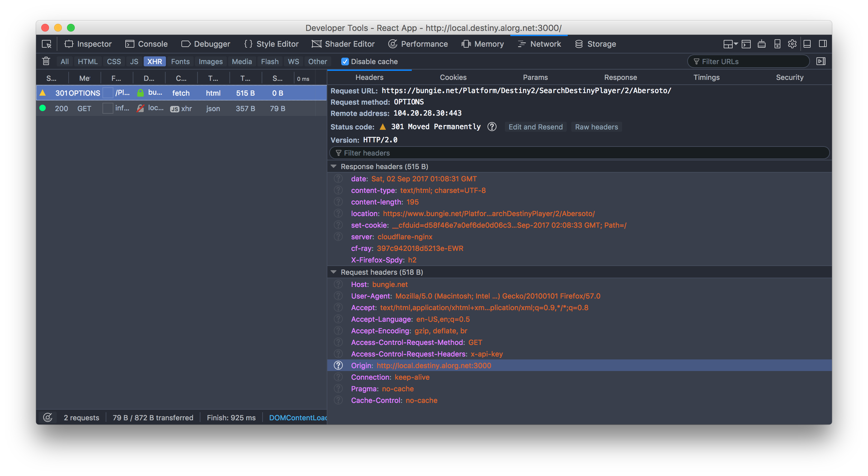
Task: Open the toolbox settings gear
Action: coord(792,44)
